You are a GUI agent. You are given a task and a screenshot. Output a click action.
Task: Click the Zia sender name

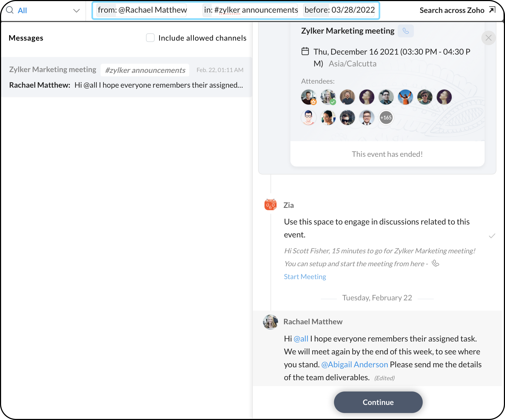(x=289, y=205)
